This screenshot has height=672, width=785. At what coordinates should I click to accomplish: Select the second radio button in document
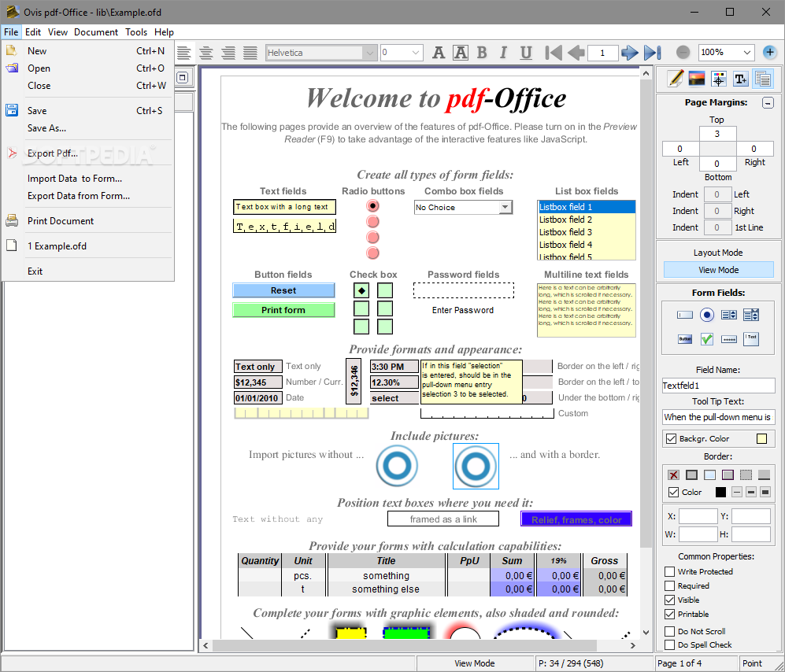372,221
